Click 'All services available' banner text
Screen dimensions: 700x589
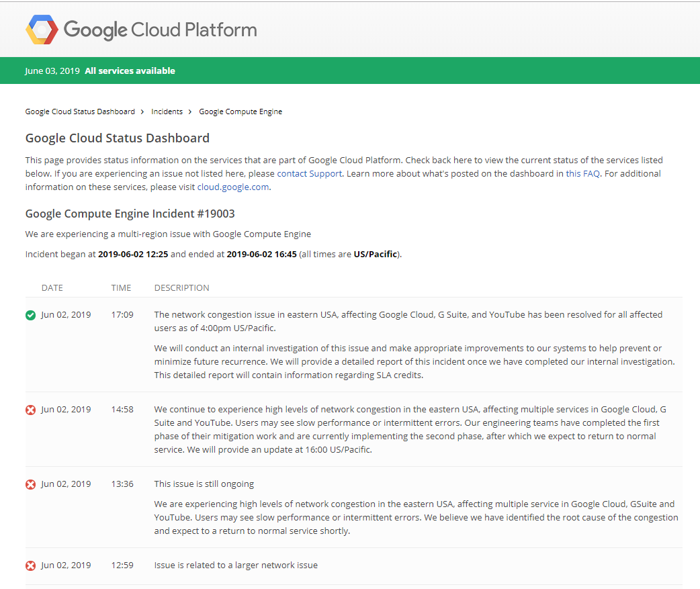click(x=130, y=71)
